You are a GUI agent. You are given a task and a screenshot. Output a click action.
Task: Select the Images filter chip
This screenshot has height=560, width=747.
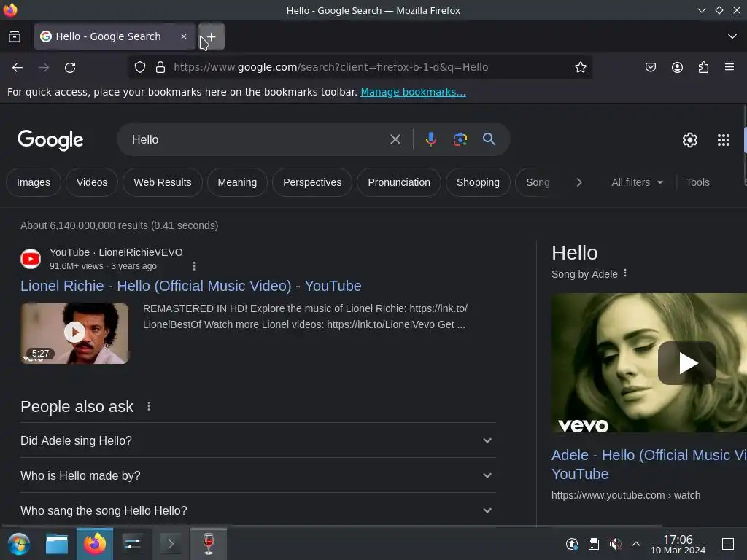pos(34,182)
